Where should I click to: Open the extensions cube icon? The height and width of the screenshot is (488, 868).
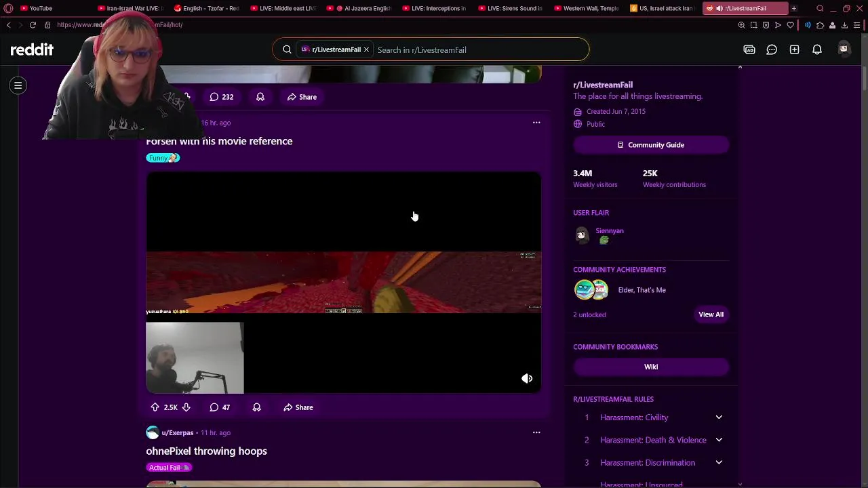pyautogui.click(x=820, y=25)
